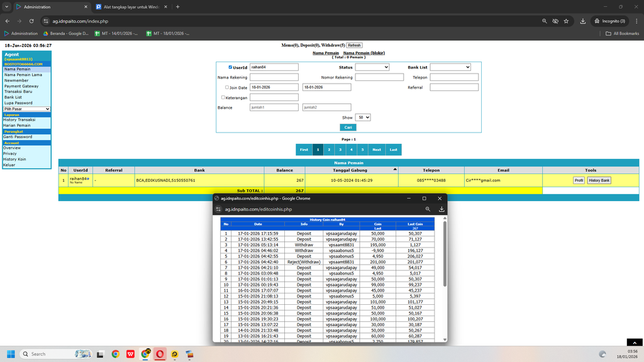Sort by Tanggal Gabung arrow
The height and width of the screenshot is (362, 644).
(395, 169)
